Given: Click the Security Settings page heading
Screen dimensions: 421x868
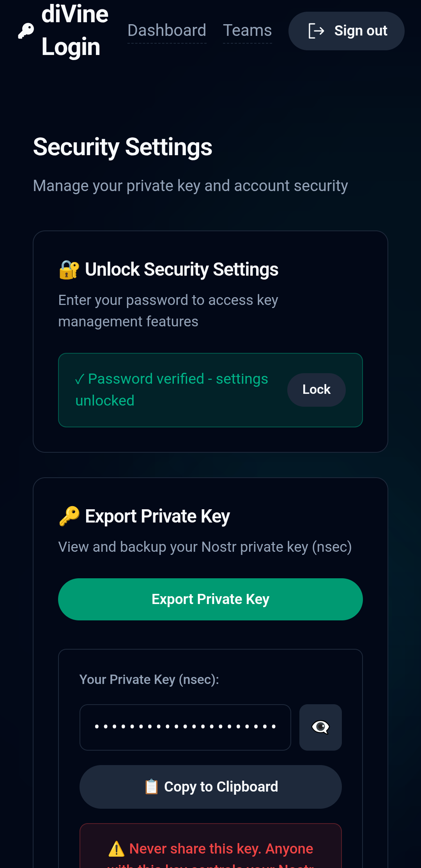Looking at the screenshot, I should click(122, 147).
